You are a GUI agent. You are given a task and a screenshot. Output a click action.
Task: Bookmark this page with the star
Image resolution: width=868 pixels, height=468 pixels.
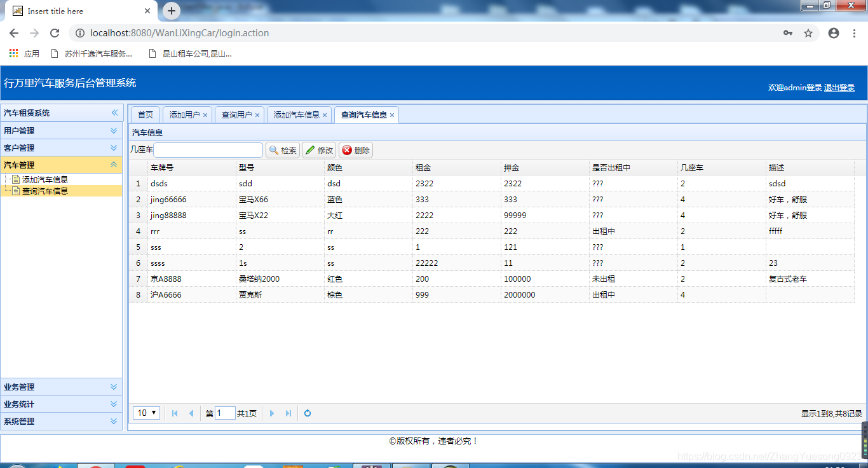tap(808, 33)
